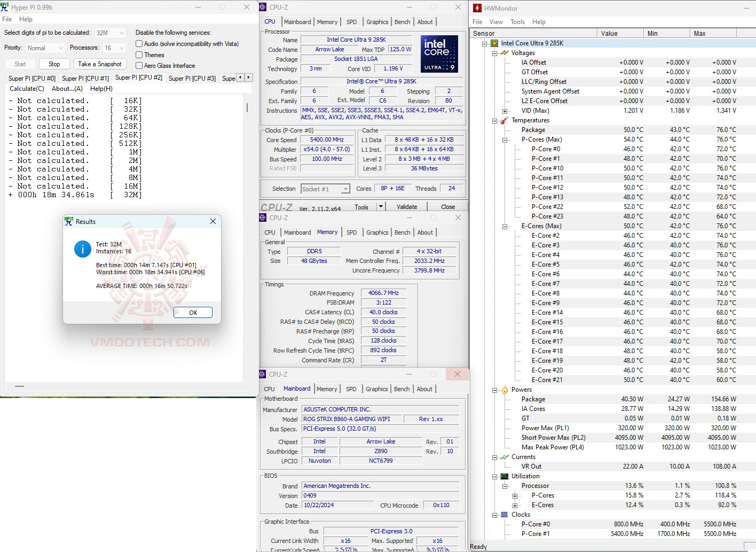The width and height of the screenshot is (756, 552).
Task: Click the flame icon beside Powers
Action: pos(505,390)
